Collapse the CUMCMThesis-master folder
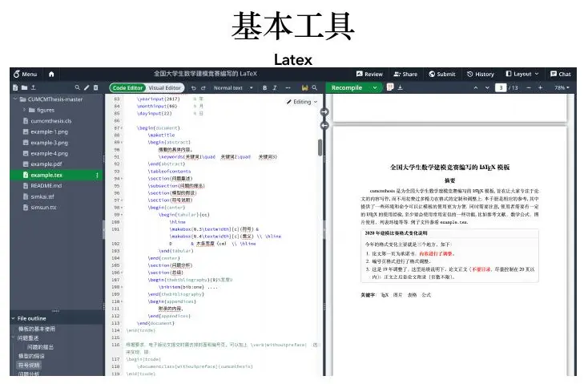588x384 pixels. 15,99
